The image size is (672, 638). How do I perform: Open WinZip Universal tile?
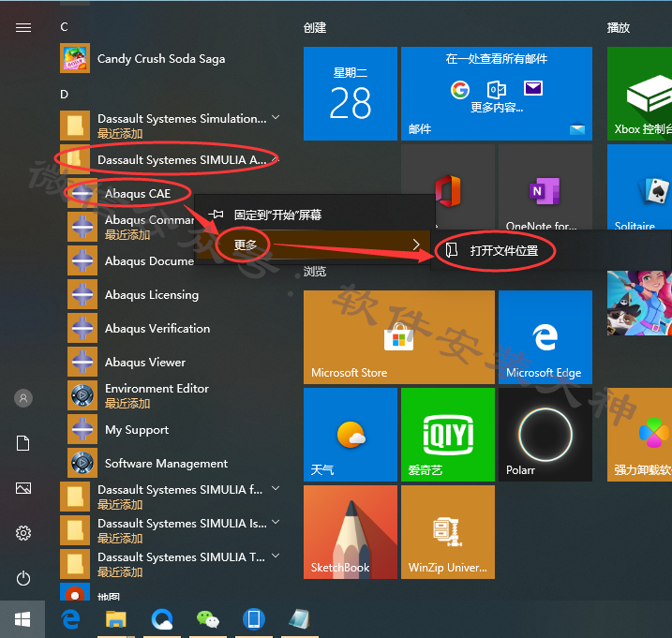448,532
